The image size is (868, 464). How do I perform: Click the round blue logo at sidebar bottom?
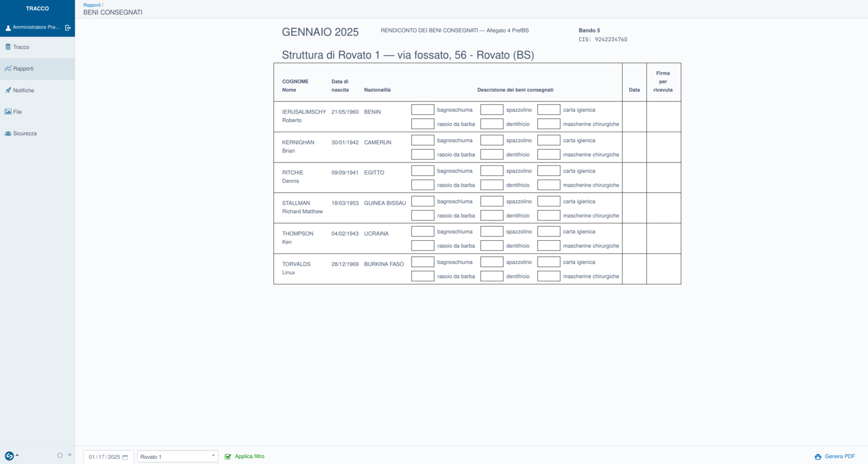coord(9,456)
